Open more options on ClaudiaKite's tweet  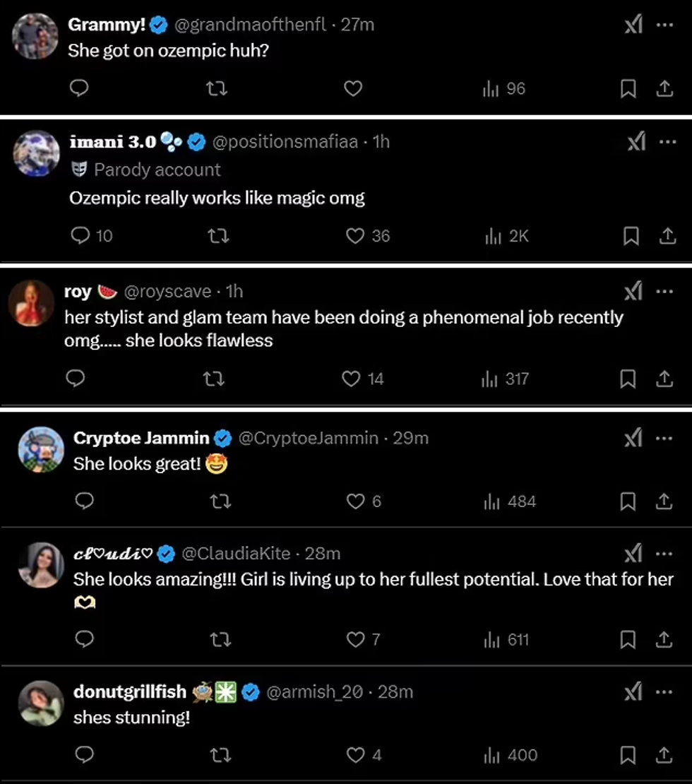coord(665,554)
